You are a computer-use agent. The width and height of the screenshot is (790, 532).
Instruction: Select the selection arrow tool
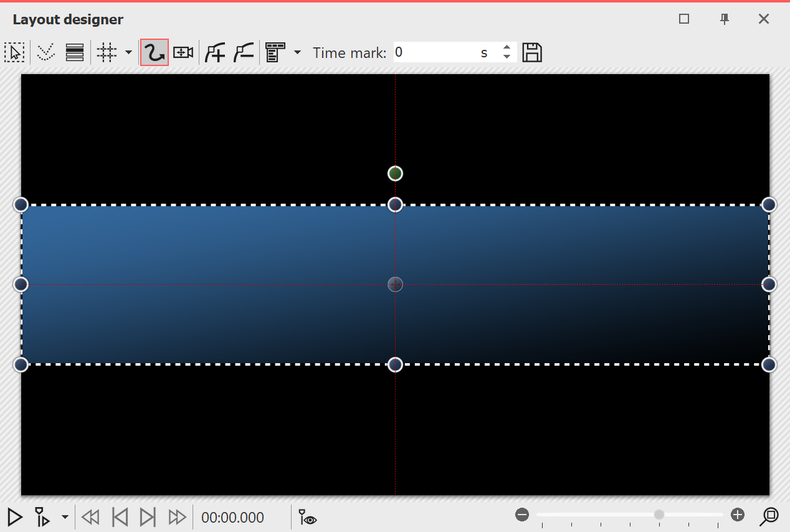[15, 52]
